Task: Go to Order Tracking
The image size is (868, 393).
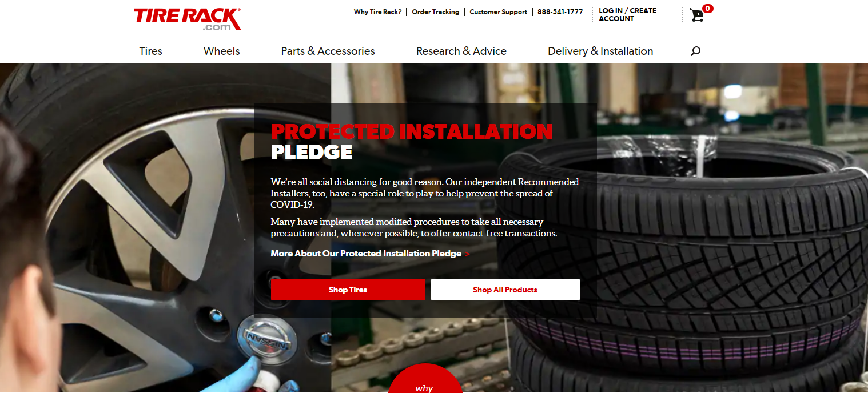Action: pyautogui.click(x=436, y=12)
